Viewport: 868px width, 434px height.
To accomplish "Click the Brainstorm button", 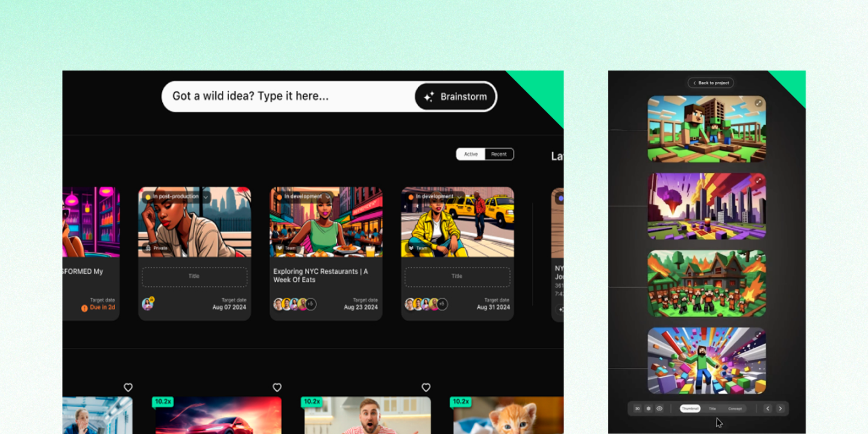I will tap(455, 96).
